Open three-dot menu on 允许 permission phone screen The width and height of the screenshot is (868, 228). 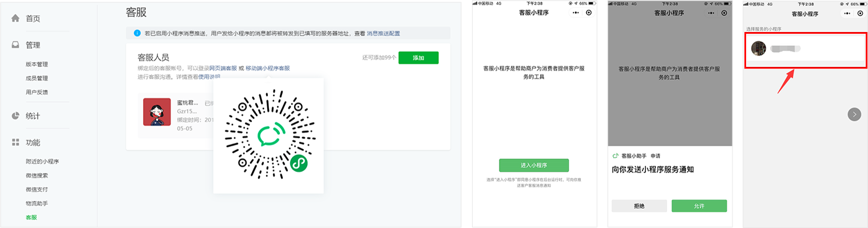711,12
